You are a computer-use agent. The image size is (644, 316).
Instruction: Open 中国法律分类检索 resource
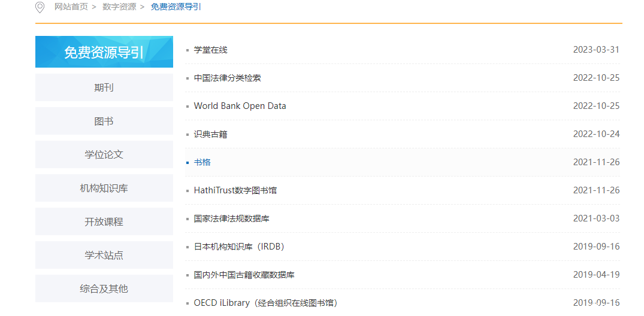click(x=227, y=78)
